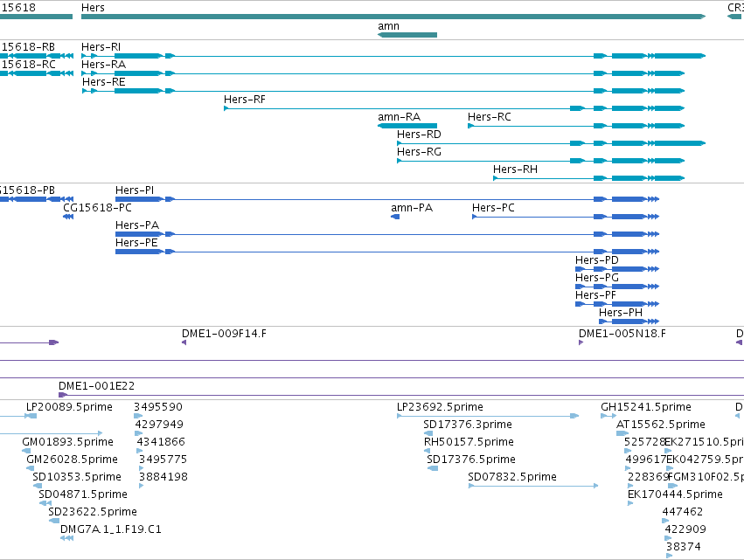This screenshot has width=744, height=560.
Task: Select the Hers-RC transcript label
Action: pos(490,117)
